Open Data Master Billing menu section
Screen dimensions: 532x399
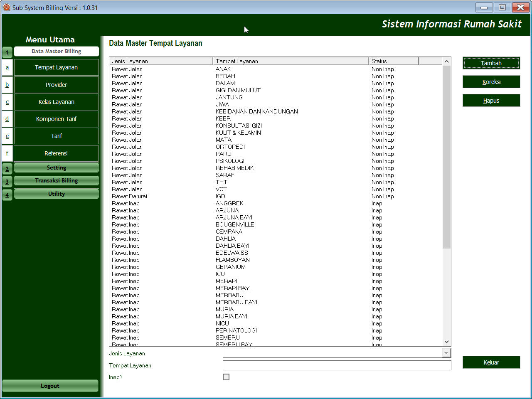(x=57, y=51)
